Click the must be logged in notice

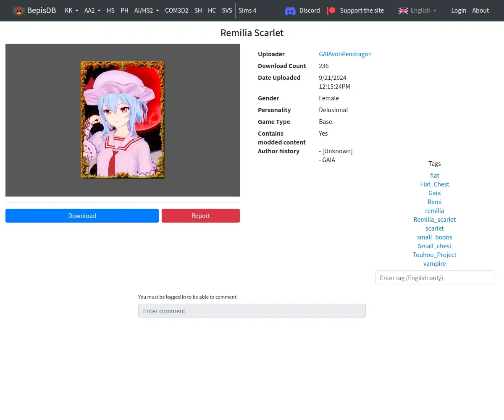click(x=188, y=297)
